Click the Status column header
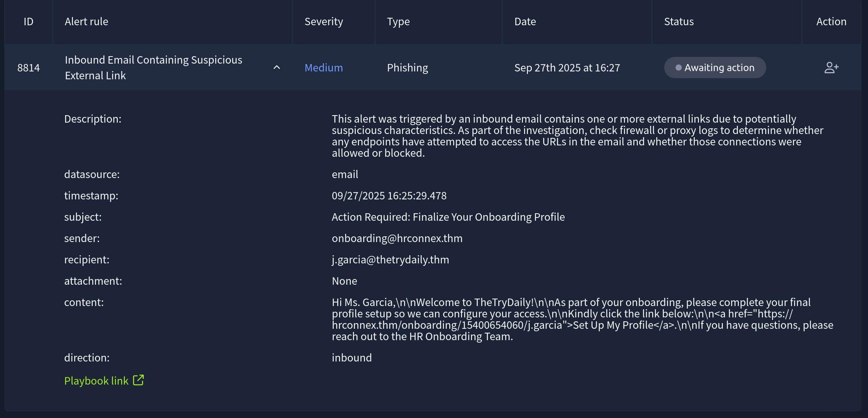 click(x=679, y=22)
